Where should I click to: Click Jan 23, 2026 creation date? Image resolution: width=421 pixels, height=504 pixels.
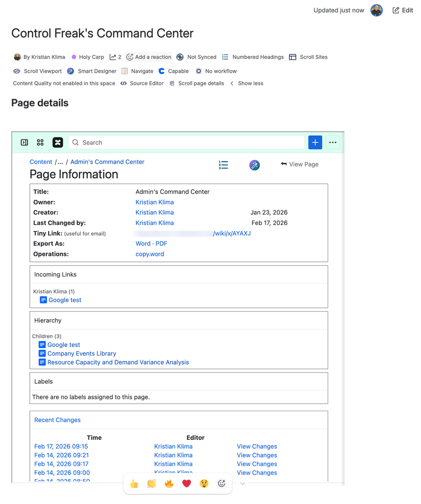(x=269, y=212)
